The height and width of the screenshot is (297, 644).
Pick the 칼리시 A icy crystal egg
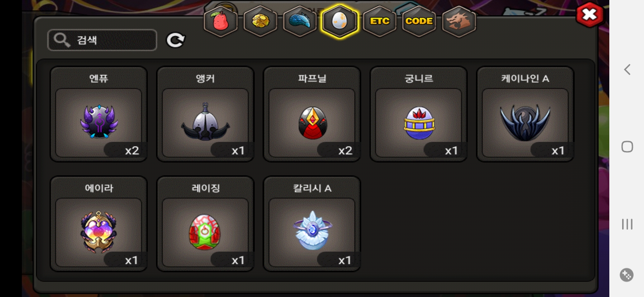(312, 224)
